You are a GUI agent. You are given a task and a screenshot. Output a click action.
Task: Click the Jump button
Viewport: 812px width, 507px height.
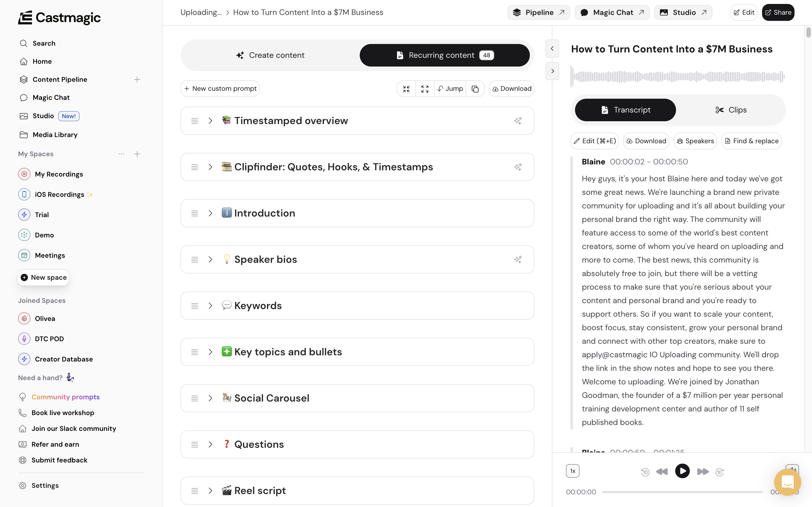(x=450, y=89)
